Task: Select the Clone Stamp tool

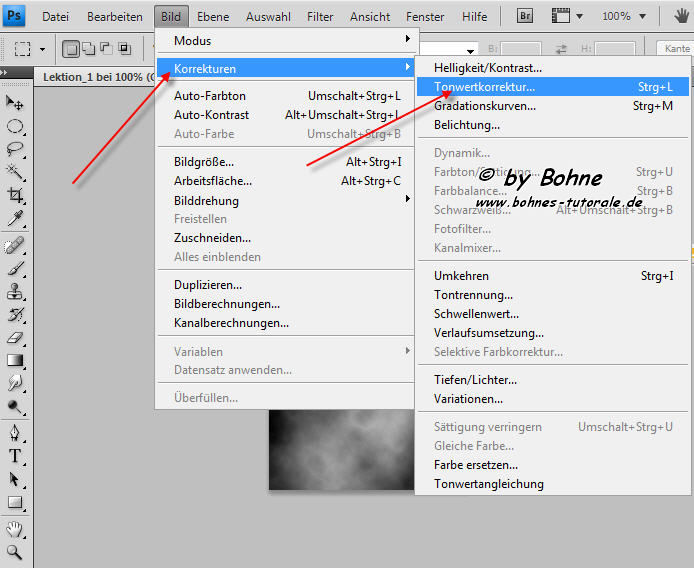Action: coord(15,291)
